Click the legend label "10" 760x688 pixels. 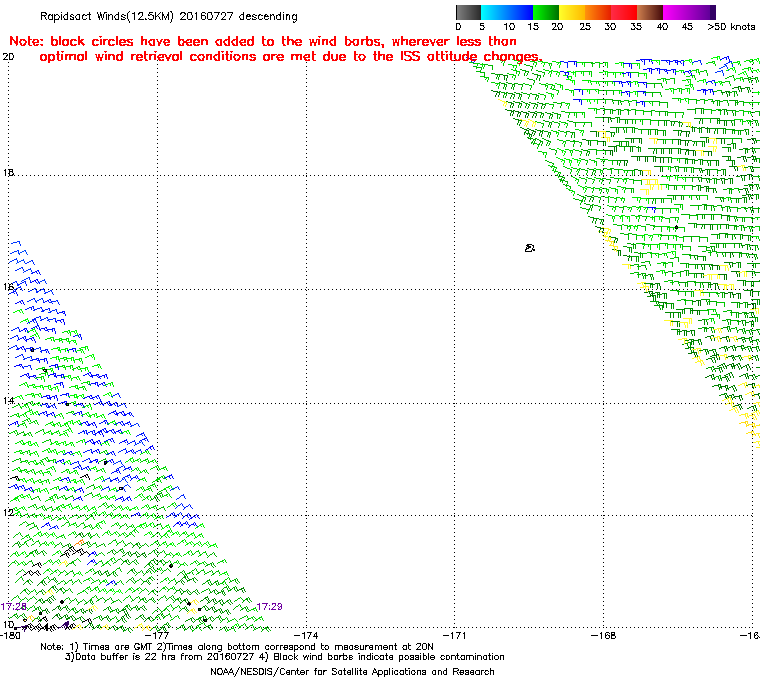point(509,27)
